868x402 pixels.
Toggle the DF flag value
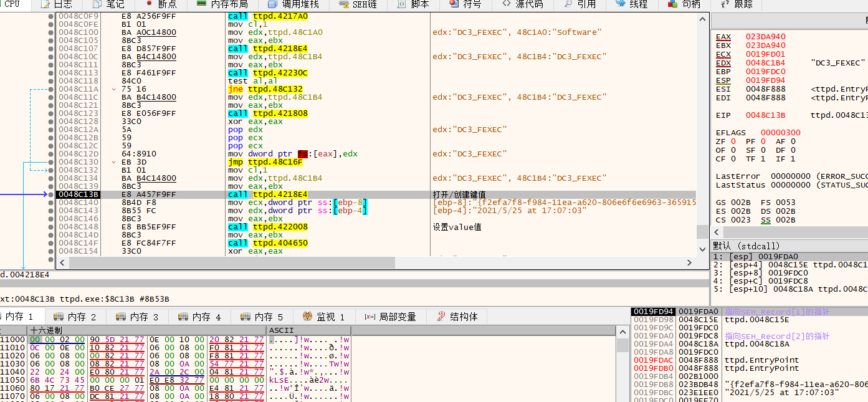point(794,150)
